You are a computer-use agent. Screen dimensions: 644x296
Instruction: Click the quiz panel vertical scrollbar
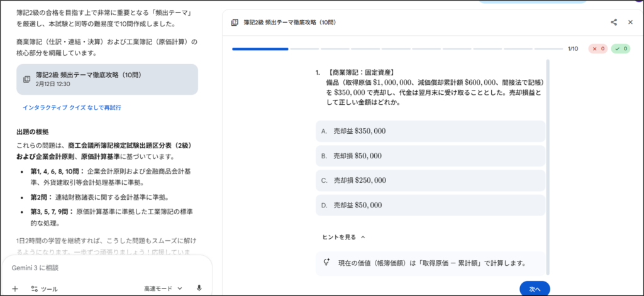point(547,167)
